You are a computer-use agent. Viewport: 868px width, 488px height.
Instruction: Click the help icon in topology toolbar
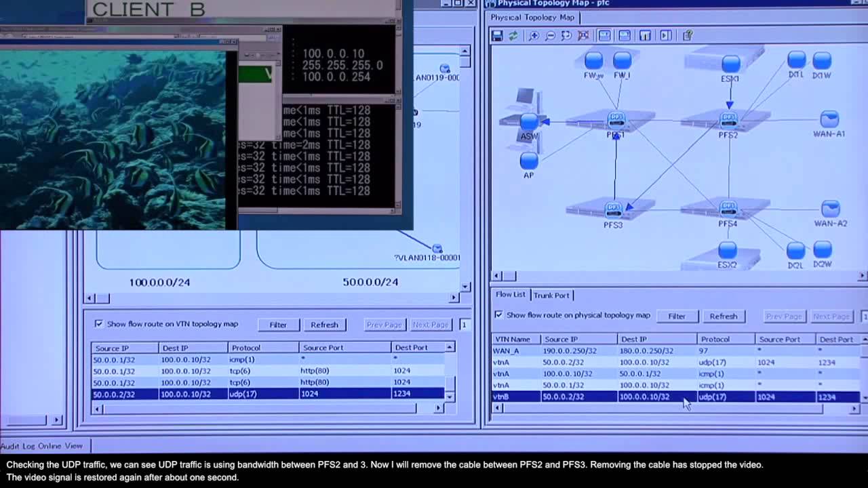[688, 35]
